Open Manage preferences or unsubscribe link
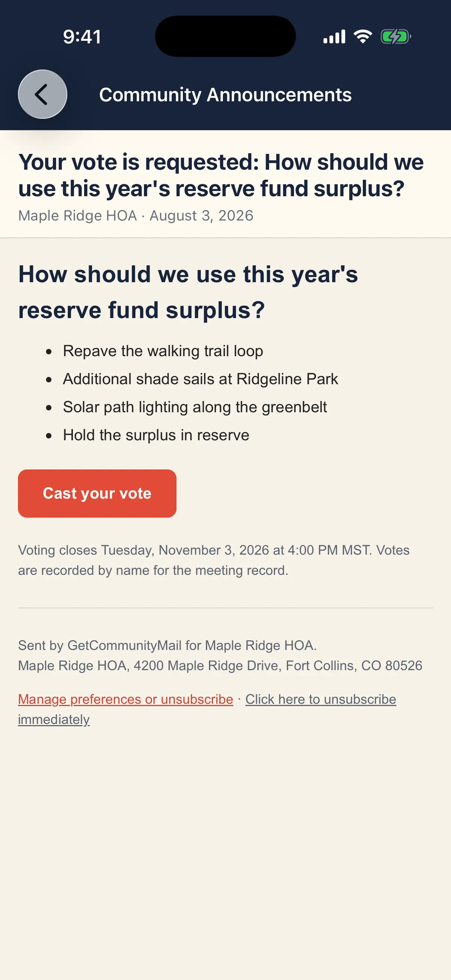The width and height of the screenshot is (451, 980). coord(126,699)
